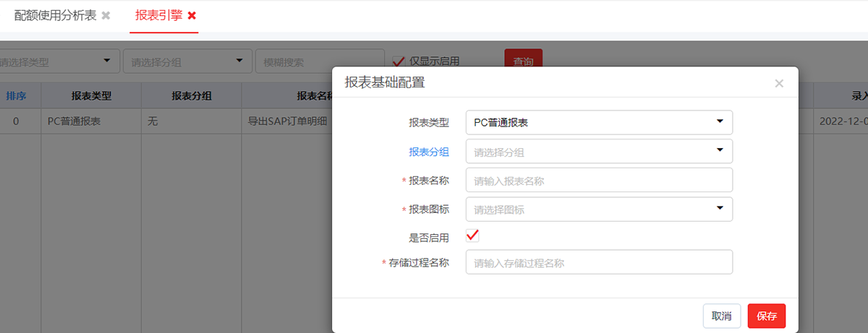
Task: Sort by the 排序 column header
Action: coord(16,95)
